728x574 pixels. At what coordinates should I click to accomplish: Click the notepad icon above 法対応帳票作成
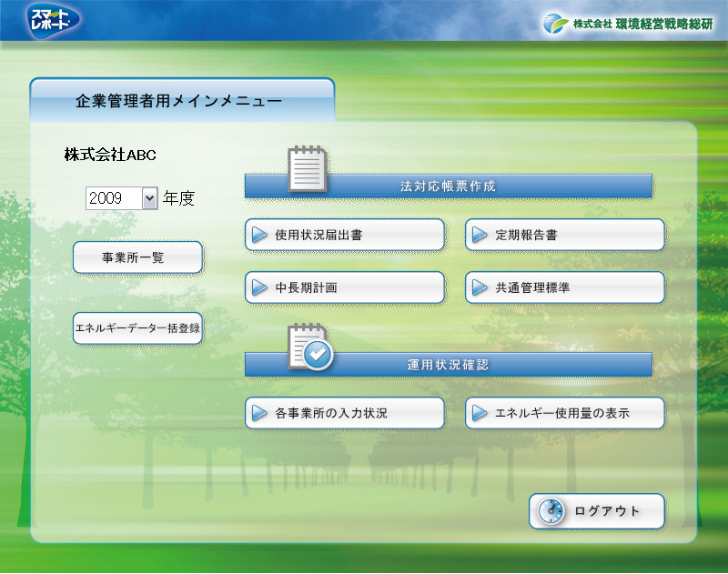tap(307, 168)
